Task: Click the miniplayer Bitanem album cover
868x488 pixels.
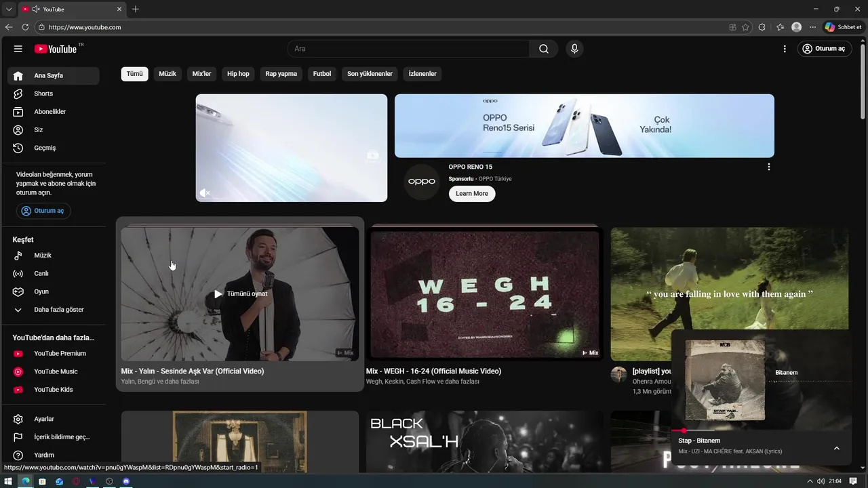Action: tap(725, 380)
